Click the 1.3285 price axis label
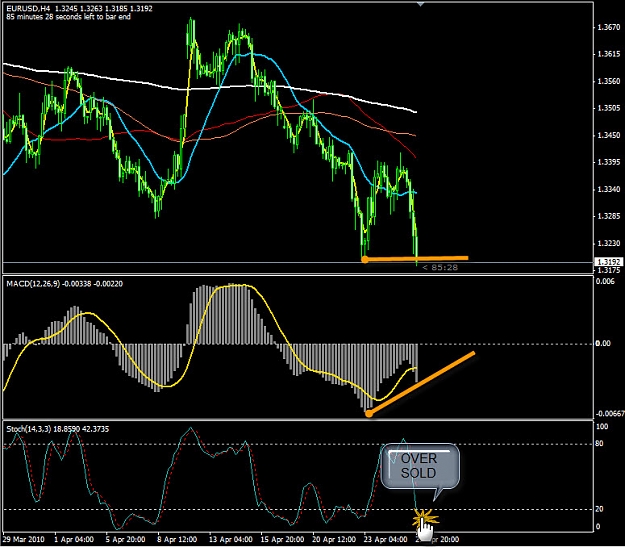 [609, 216]
